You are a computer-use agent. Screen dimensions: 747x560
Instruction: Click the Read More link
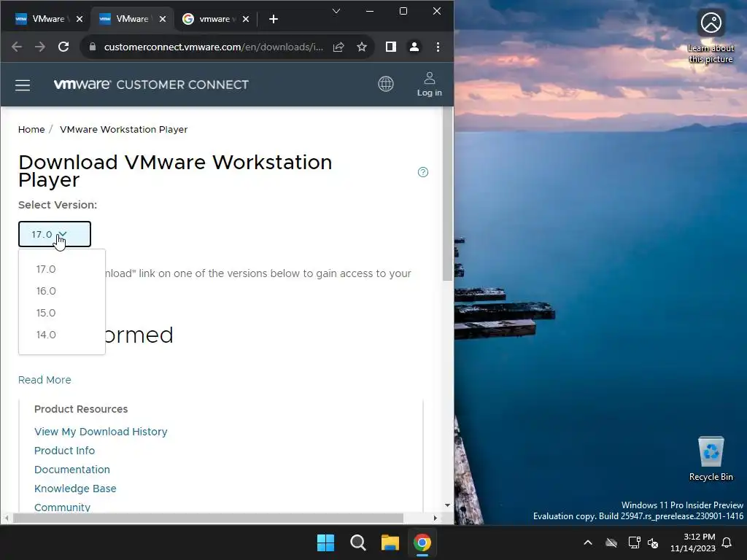(x=44, y=380)
